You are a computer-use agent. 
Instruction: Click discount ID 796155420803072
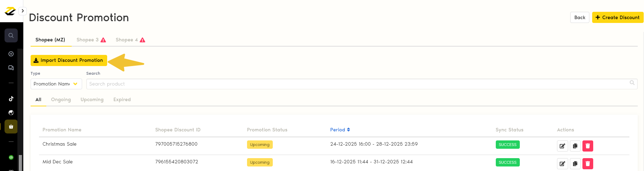coord(177,162)
